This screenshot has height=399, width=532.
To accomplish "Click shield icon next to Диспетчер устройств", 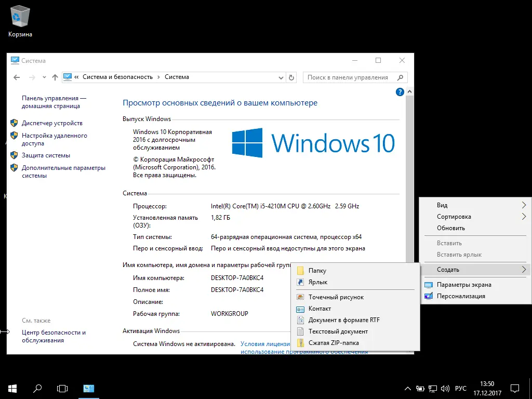I will click(x=14, y=123).
